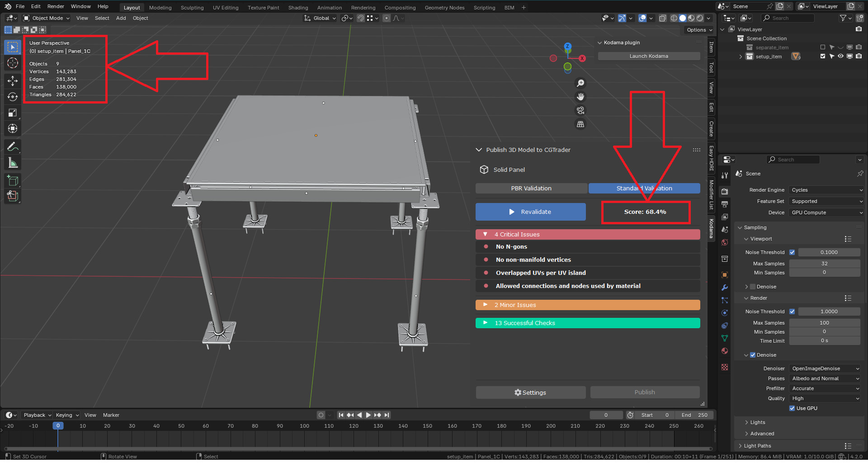
Task: Open the Device GPU Compute dropdown
Action: [x=826, y=212]
